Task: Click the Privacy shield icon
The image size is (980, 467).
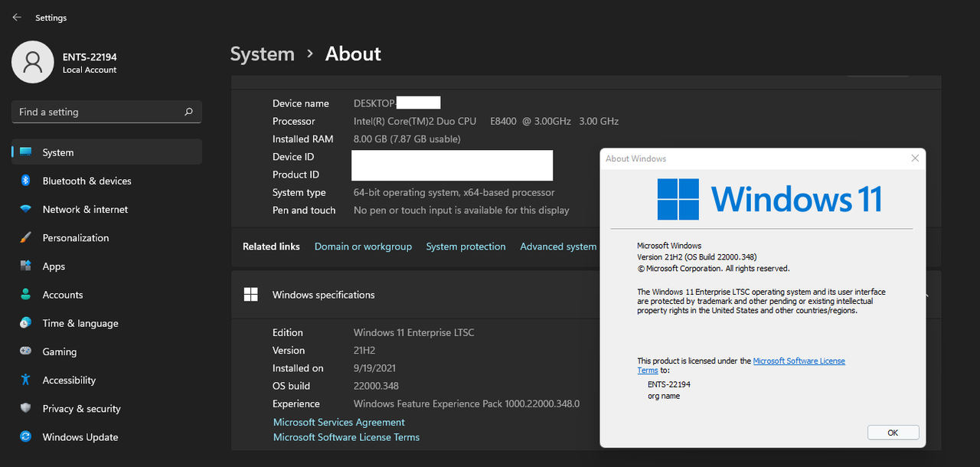Action: (x=26, y=408)
